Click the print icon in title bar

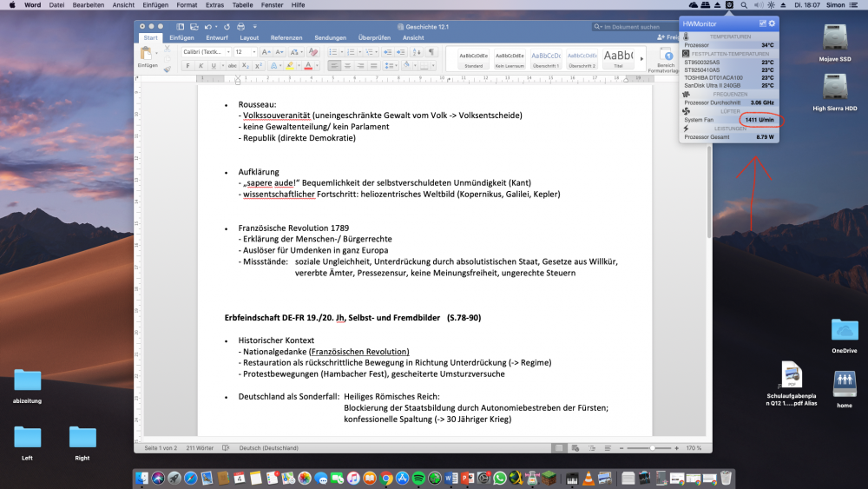coord(240,27)
